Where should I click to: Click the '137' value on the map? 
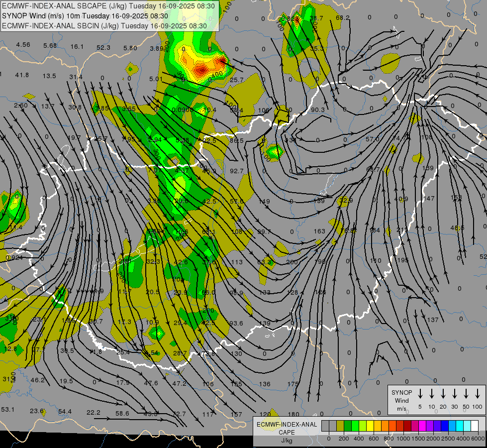point(433,320)
